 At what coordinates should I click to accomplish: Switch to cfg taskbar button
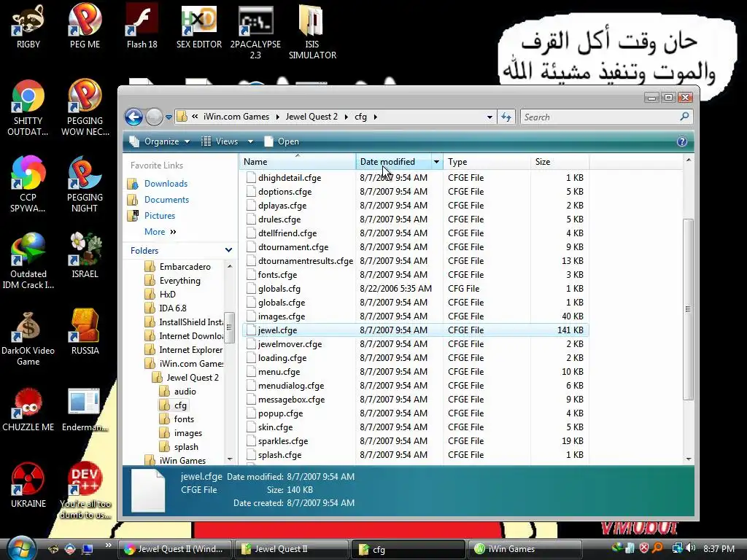(408, 549)
